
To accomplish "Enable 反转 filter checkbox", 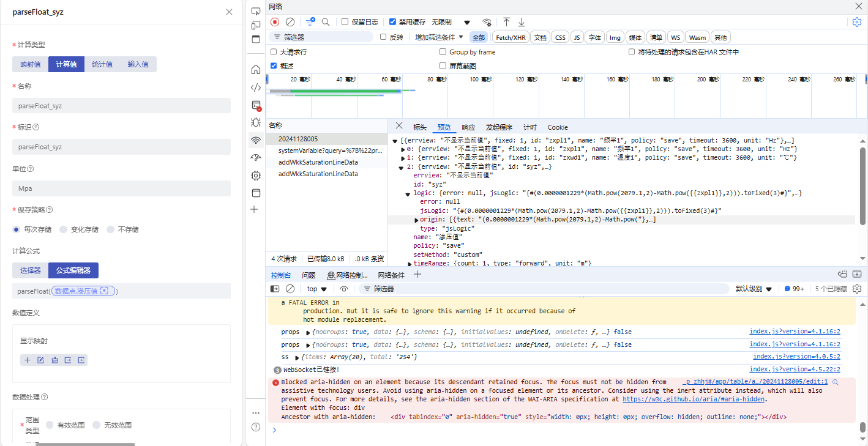I will 383,37.
